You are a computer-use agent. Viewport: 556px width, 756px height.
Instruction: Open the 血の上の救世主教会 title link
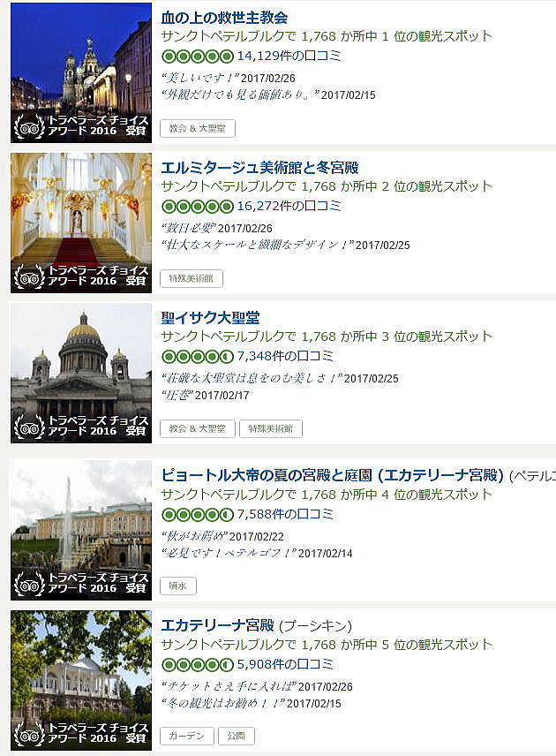[224, 18]
